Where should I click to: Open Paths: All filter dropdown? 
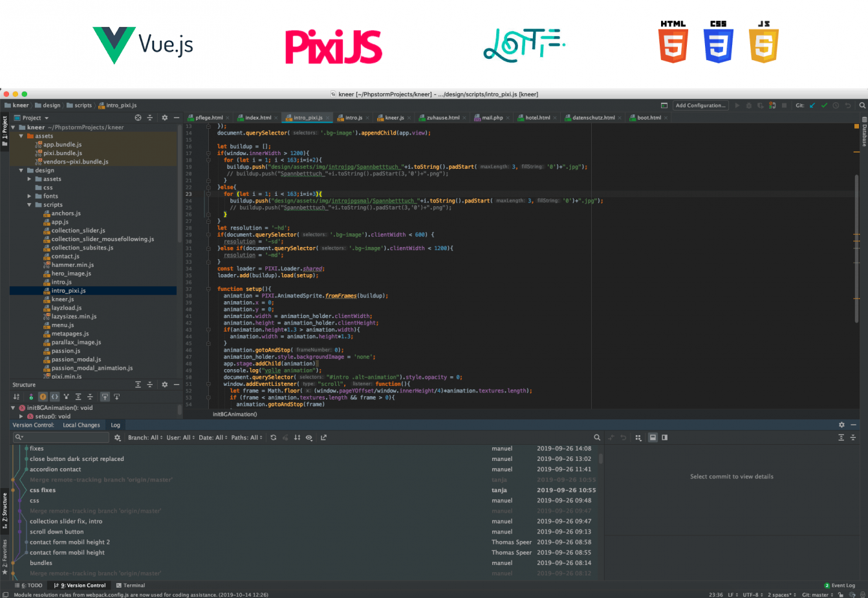click(x=246, y=438)
